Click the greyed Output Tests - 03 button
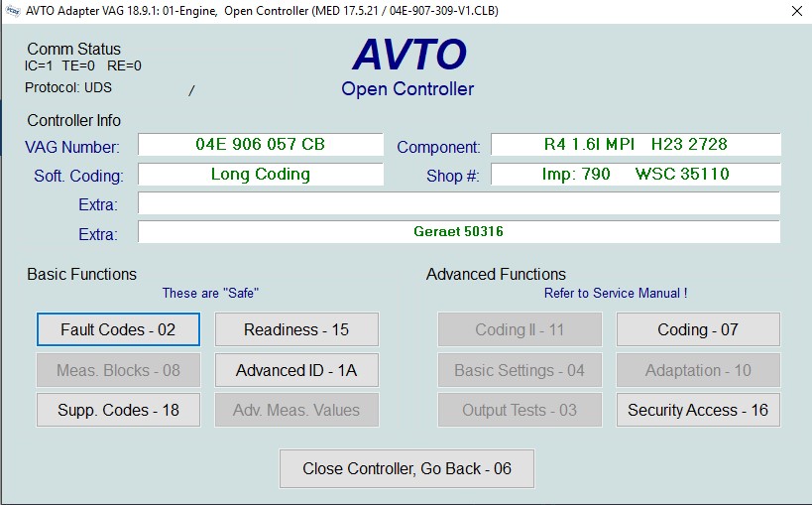The image size is (812, 505). [520, 410]
